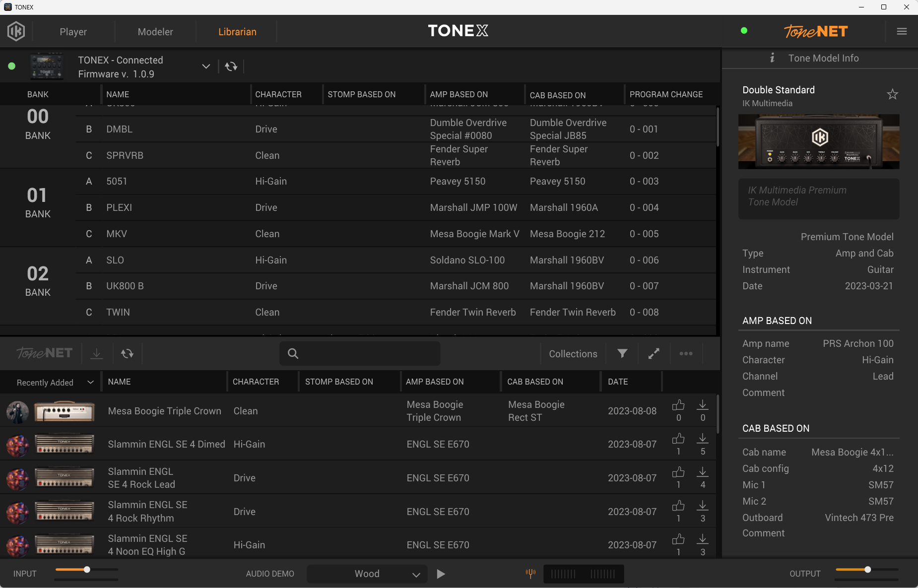Click the TONEX pedal device image
The height and width of the screenshot is (588, 918).
coord(47,66)
